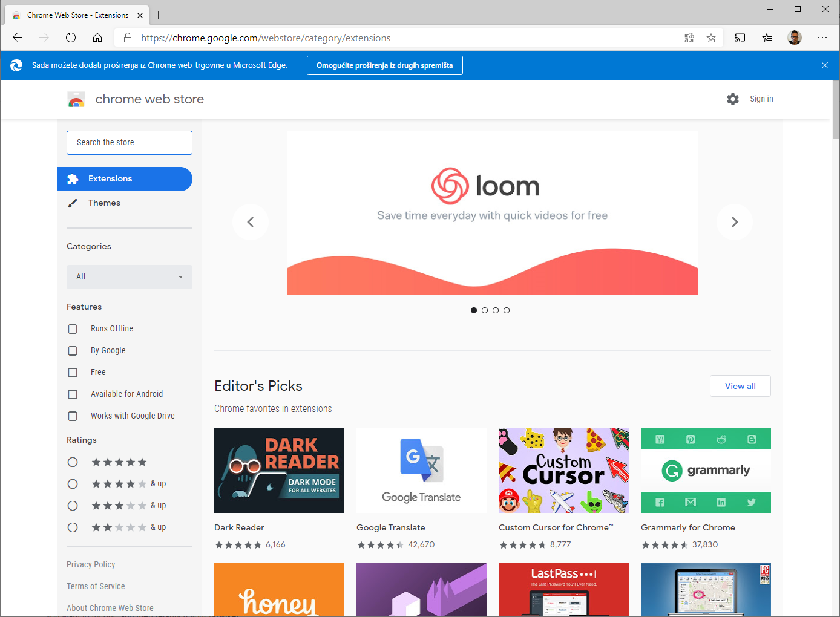This screenshot has height=617, width=840.
Task: Select two stars & up rating
Action: [73, 527]
